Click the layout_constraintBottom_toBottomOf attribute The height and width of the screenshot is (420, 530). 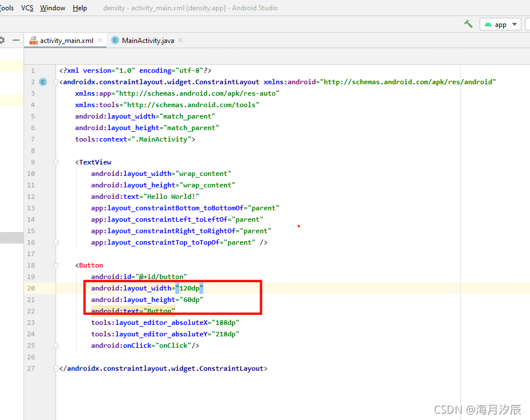185,208
